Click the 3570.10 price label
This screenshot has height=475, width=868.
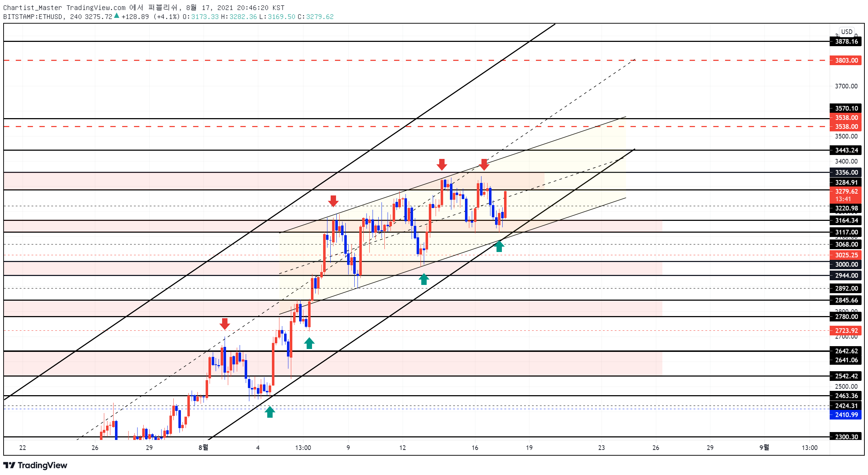click(x=846, y=108)
